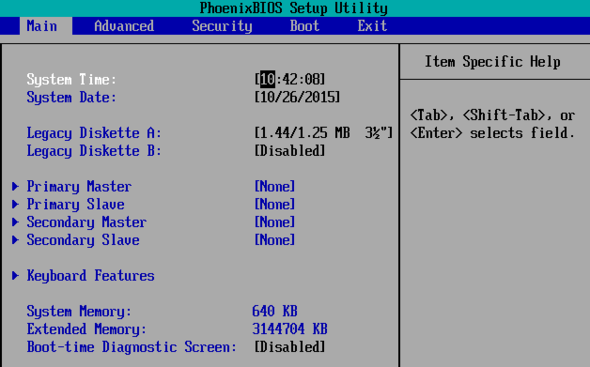
Task: Open Primary Slave submenu label
Action: (x=75, y=204)
